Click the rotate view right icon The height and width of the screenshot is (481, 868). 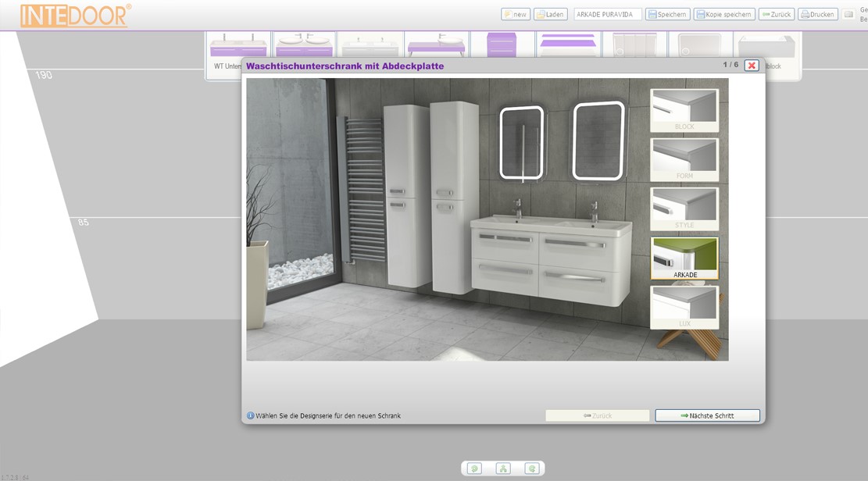532,469
